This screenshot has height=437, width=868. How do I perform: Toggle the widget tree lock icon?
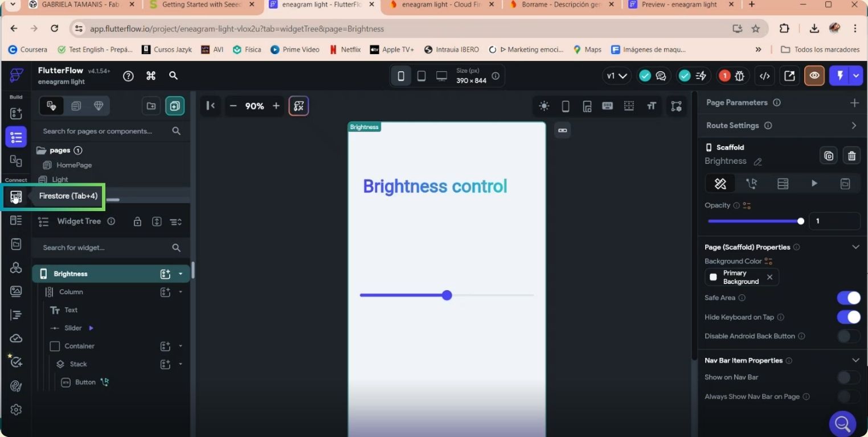click(137, 221)
